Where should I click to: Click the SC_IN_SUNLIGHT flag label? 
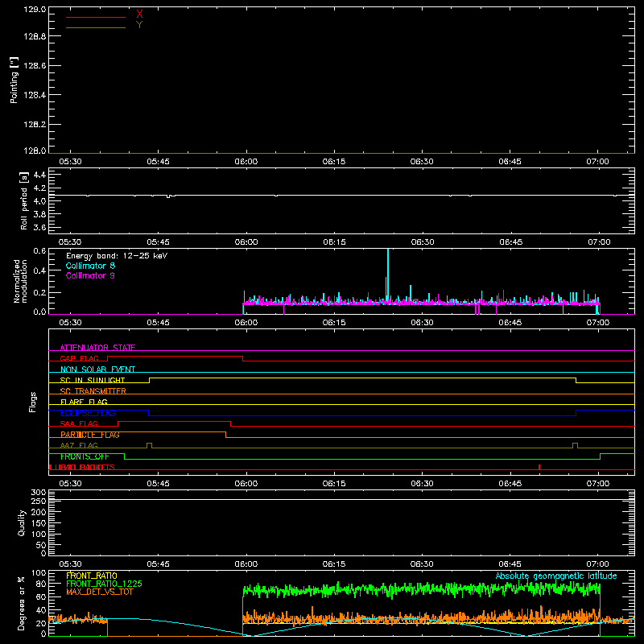coord(93,380)
